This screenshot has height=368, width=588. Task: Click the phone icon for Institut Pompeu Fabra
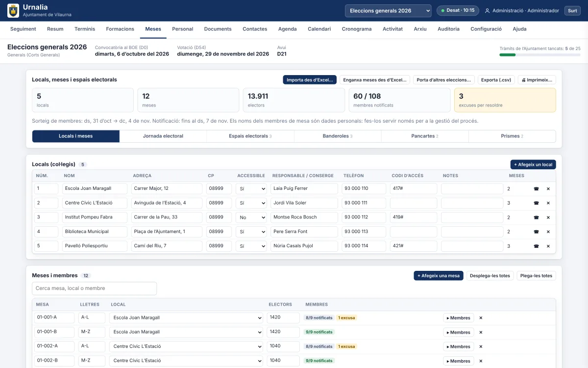536,217
